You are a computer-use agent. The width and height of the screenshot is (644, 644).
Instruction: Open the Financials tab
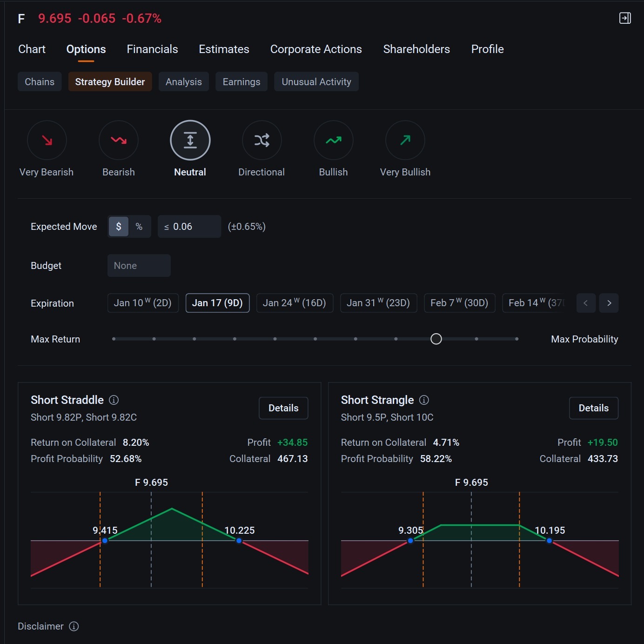(152, 49)
